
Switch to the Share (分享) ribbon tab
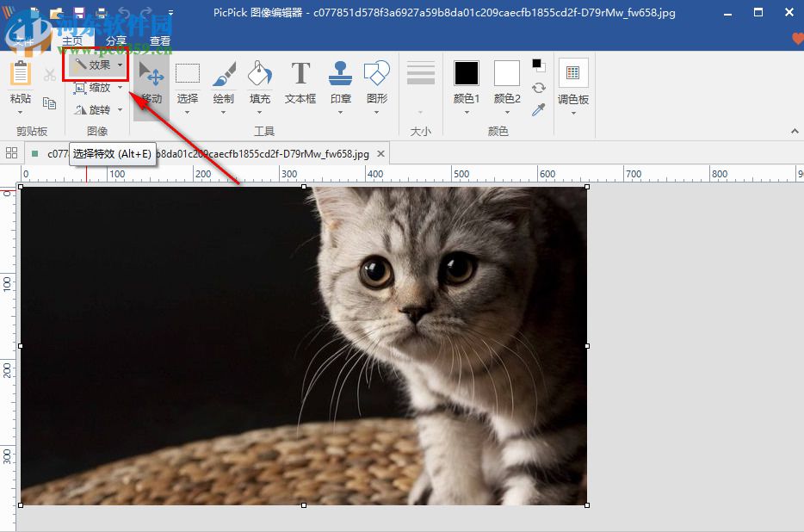pos(115,40)
